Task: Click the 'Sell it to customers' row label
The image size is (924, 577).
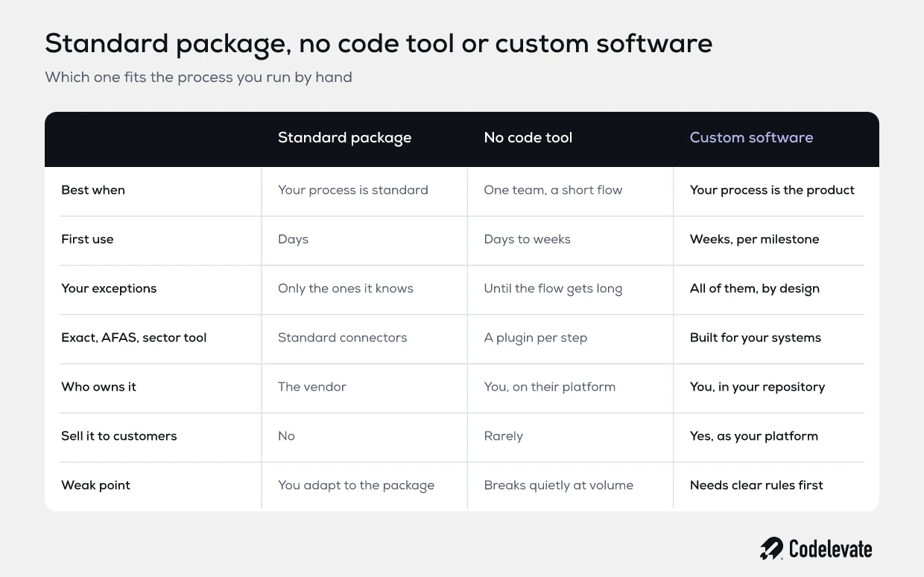Action: click(x=119, y=436)
